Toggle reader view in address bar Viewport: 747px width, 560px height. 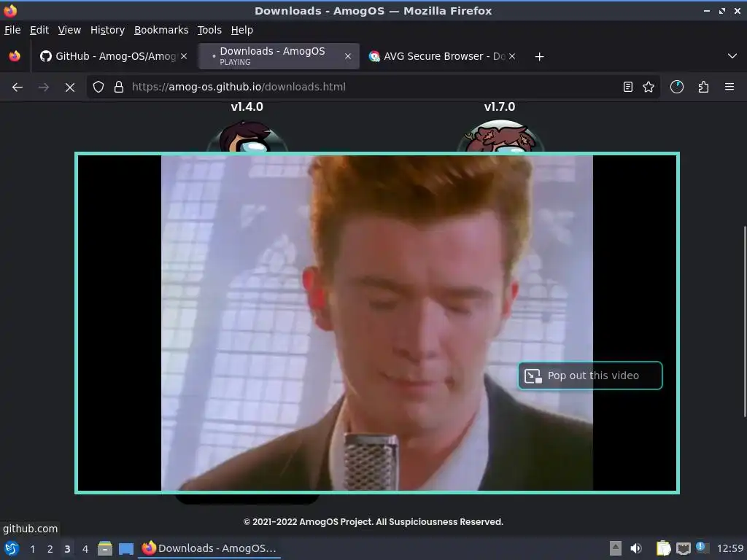(x=628, y=87)
